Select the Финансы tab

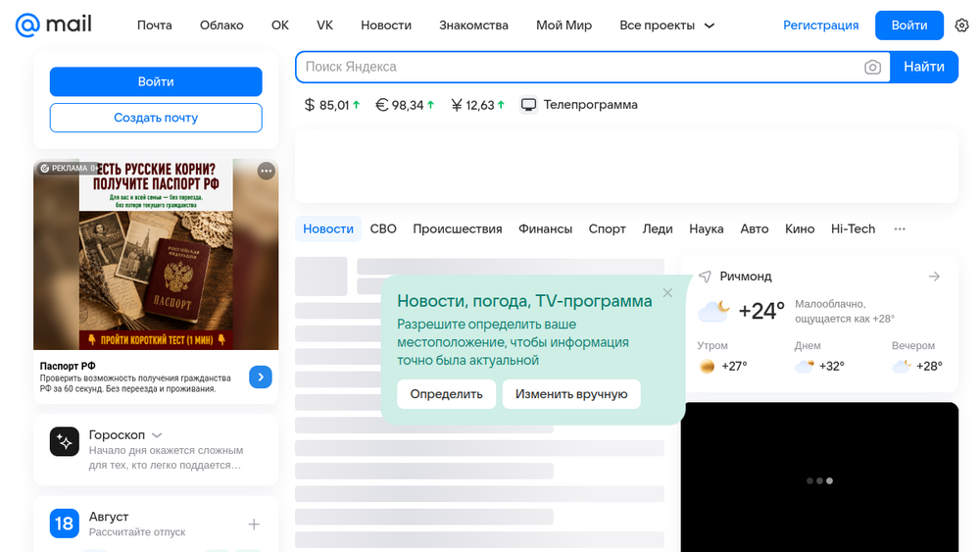[x=545, y=228]
